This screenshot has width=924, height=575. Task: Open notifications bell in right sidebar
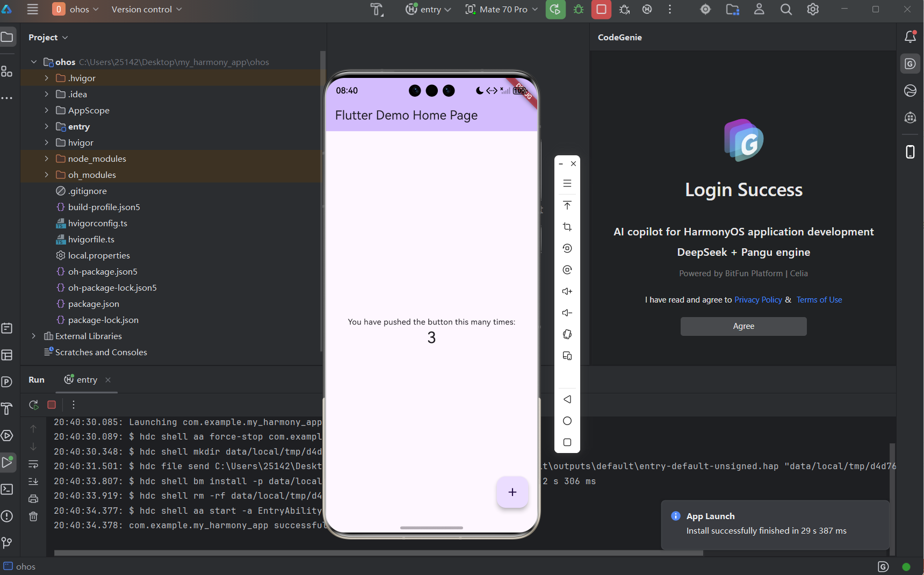point(910,37)
